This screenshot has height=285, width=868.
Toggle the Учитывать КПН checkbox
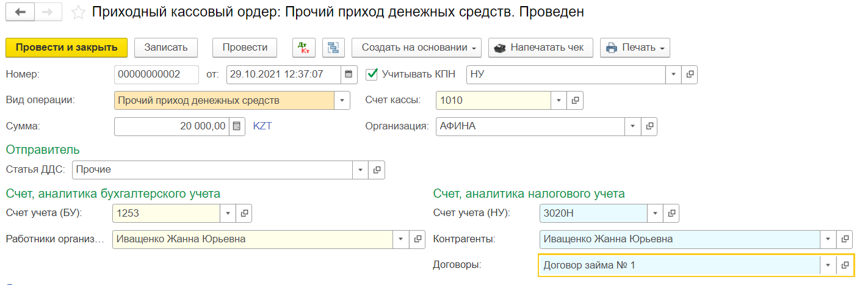(371, 74)
